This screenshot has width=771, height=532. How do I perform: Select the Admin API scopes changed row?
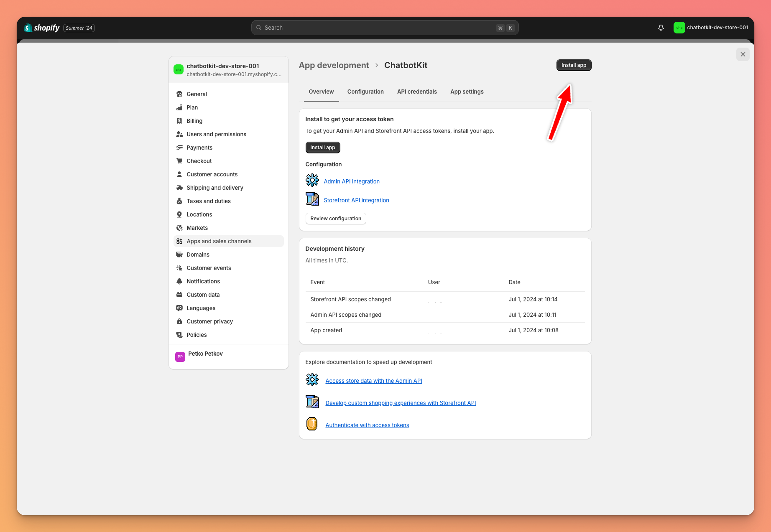click(445, 315)
